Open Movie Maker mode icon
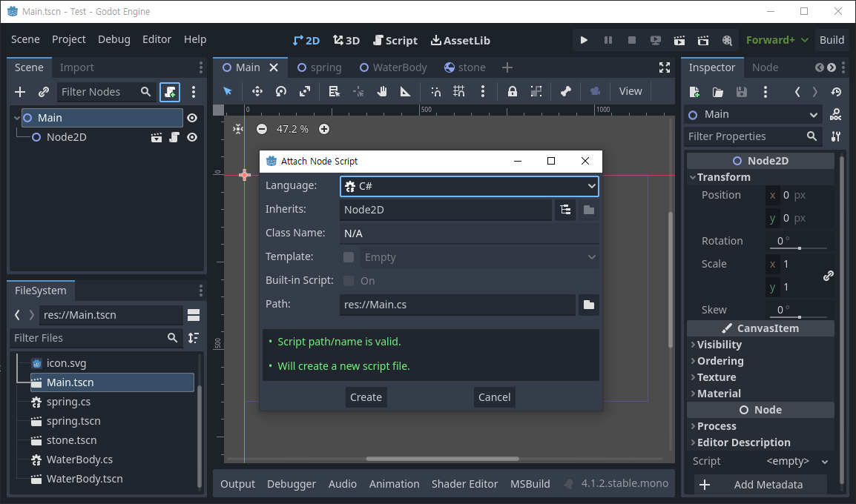This screenshot has width=856, height=504. [727, 40]
